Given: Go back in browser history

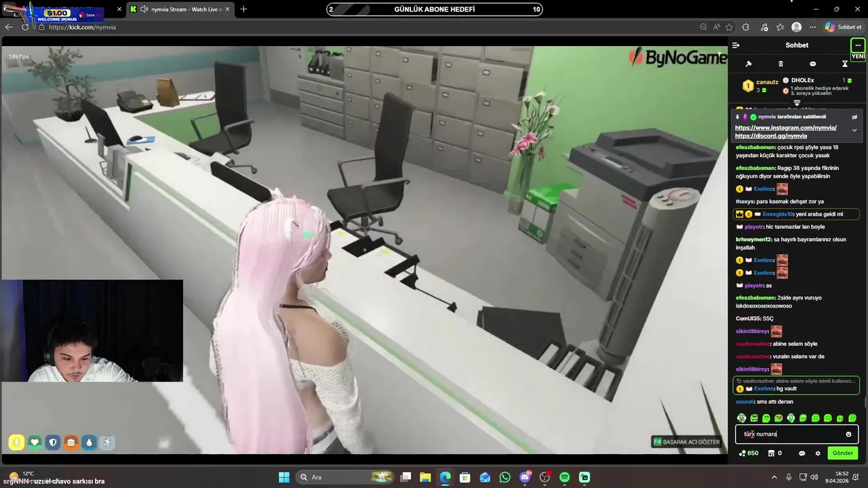Looking at the screenshot, I should pos(9,27).
